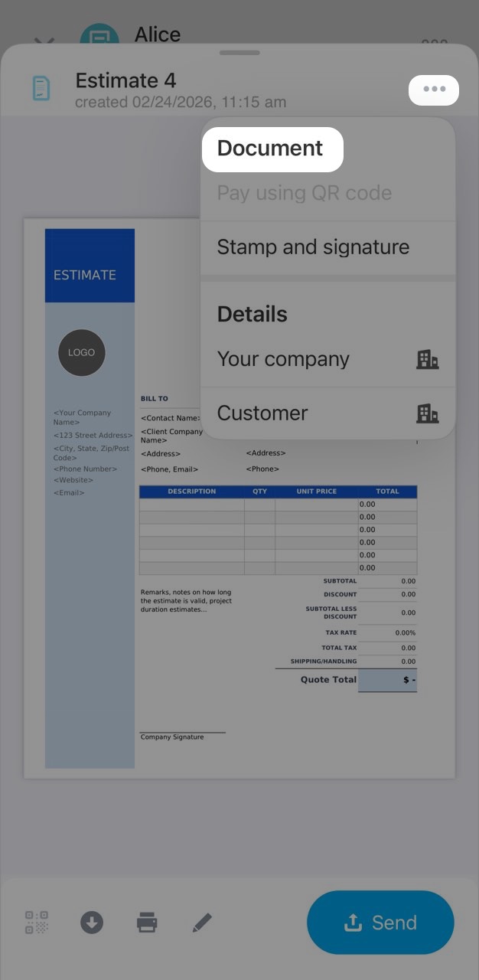The width and height of the screenshot is (479, 980).
Task: Edit the estimate with the pencil icon
Action: pyautogui.click(x=202, y=922)
